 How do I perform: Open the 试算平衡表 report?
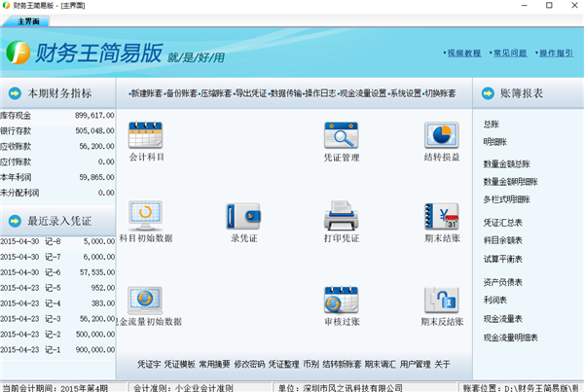pyautogui.click(x=503, y=259)
